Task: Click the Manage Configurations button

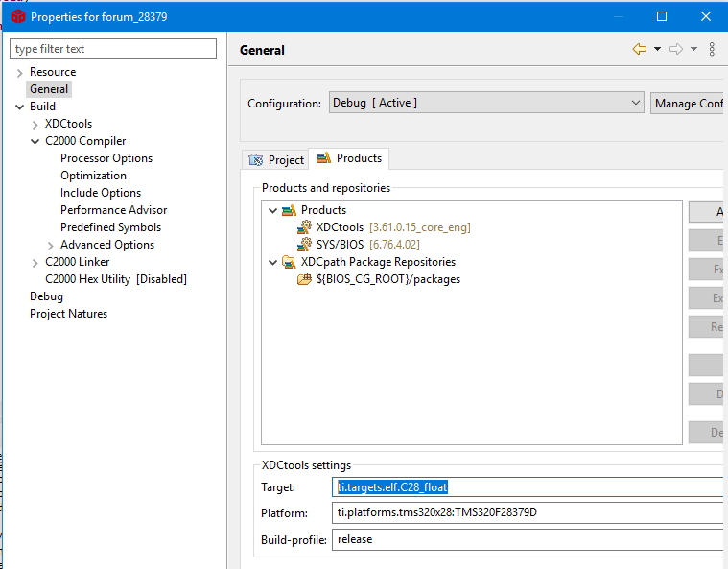Action: 687,103
